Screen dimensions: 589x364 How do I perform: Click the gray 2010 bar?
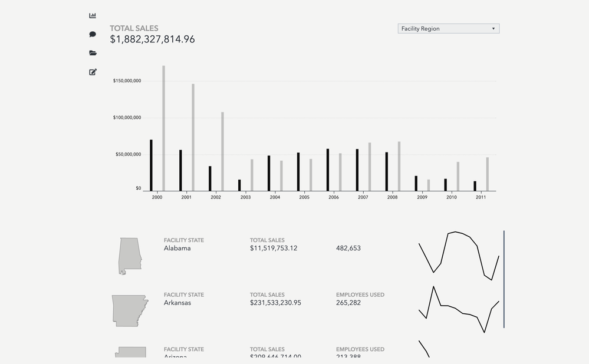[x=458, y=176]
